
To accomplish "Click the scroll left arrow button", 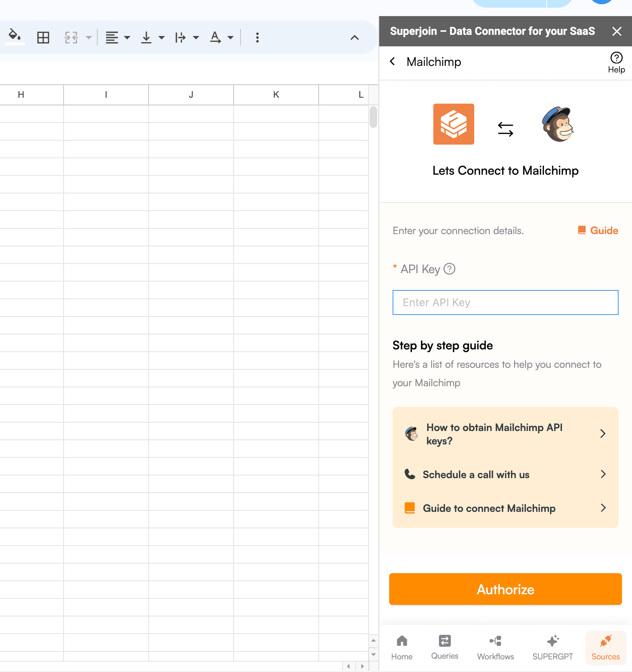I will tap(348, 666).
